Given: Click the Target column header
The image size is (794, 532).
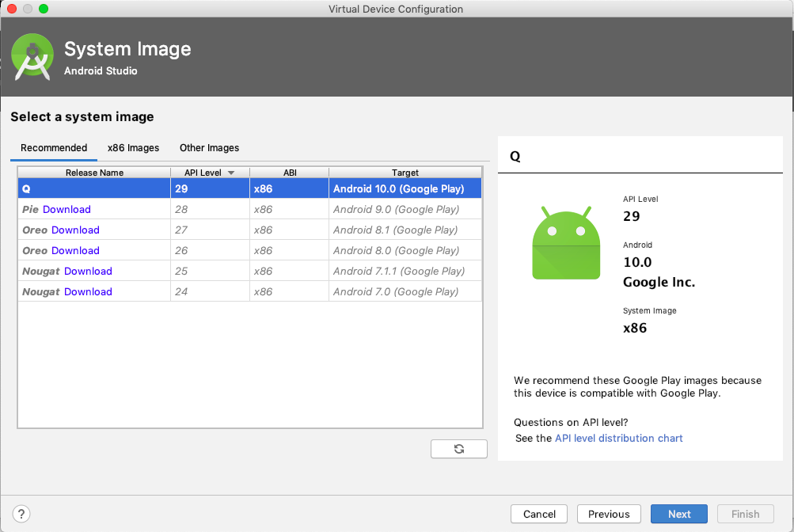Looking at the screenshot, I should 405,173.
